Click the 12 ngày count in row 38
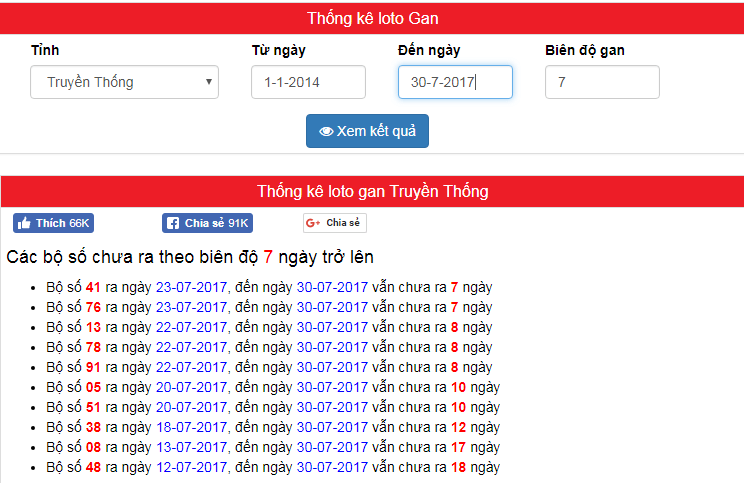 pos(475,427)
